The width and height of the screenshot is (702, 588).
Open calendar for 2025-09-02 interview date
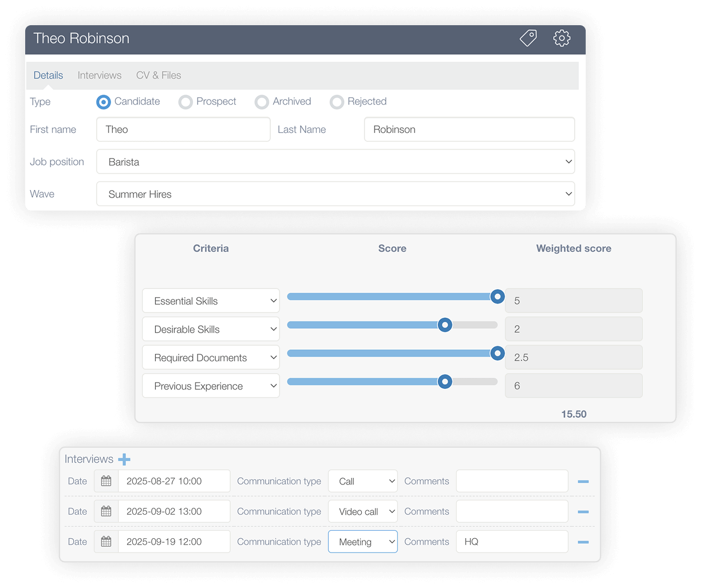click(x=106, y=511)
